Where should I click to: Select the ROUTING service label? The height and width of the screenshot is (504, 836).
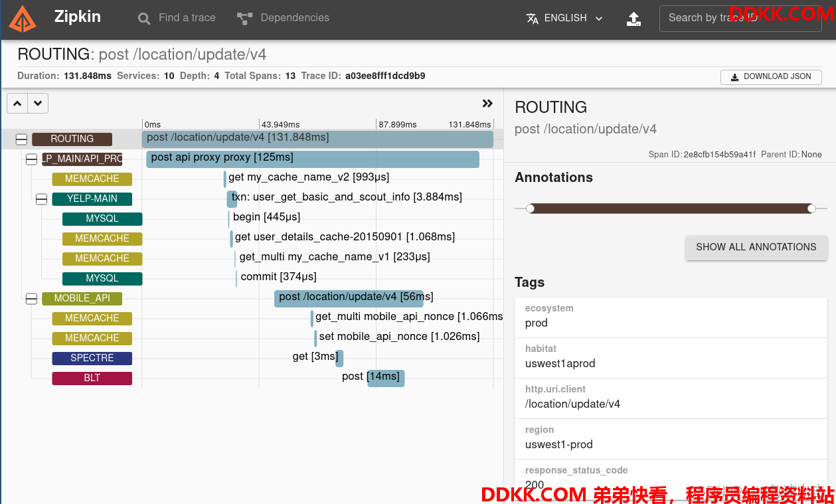[x=72, y=139]
